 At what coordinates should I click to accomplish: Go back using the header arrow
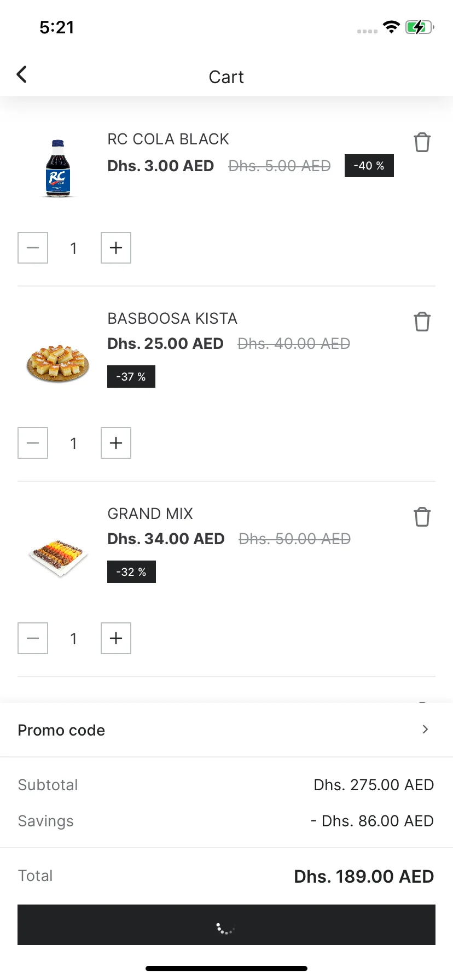pyautogui.click(x=22, y=75)
